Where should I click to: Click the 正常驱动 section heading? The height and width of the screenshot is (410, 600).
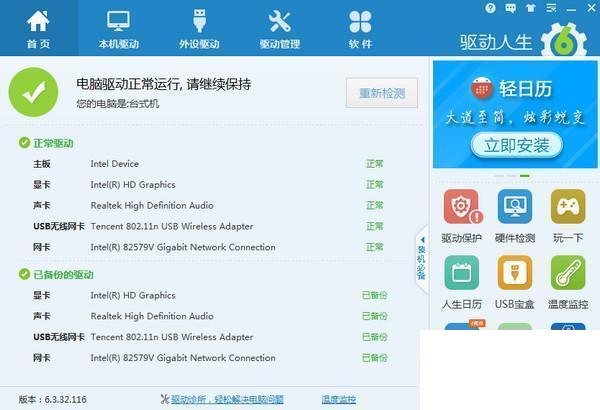coord(54,144)
